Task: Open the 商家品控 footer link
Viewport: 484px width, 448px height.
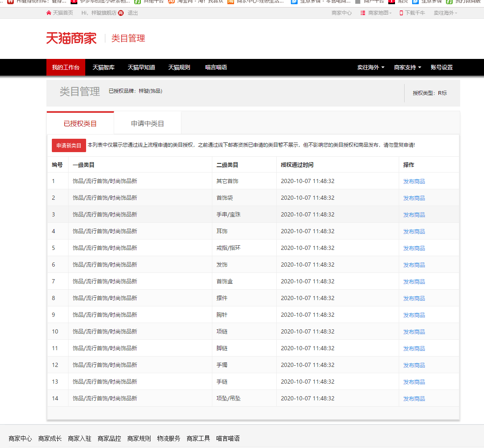Action: coord(109,438)
